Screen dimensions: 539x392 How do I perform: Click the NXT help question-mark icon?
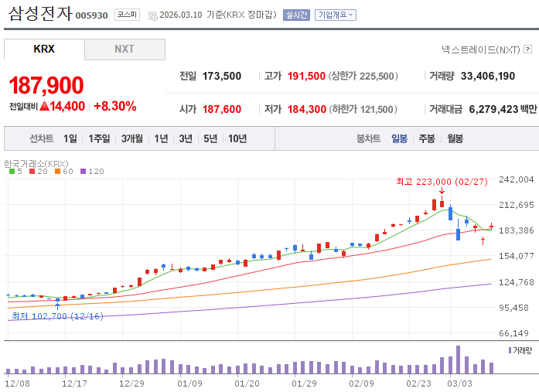(527, 49)
